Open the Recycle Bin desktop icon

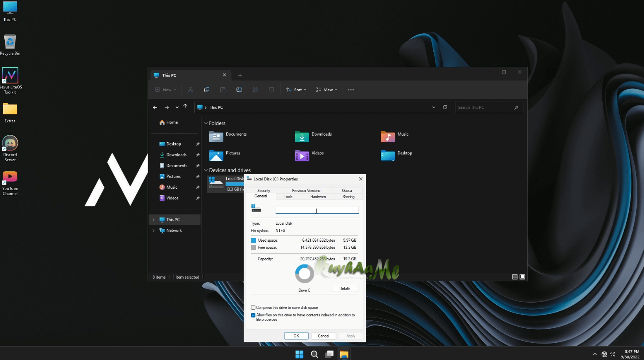coord(10,45)
